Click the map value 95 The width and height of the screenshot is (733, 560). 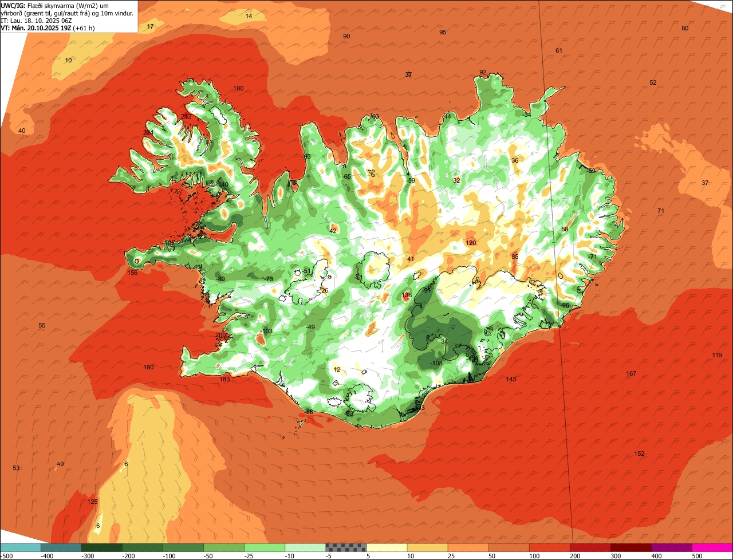coord(443,32)
